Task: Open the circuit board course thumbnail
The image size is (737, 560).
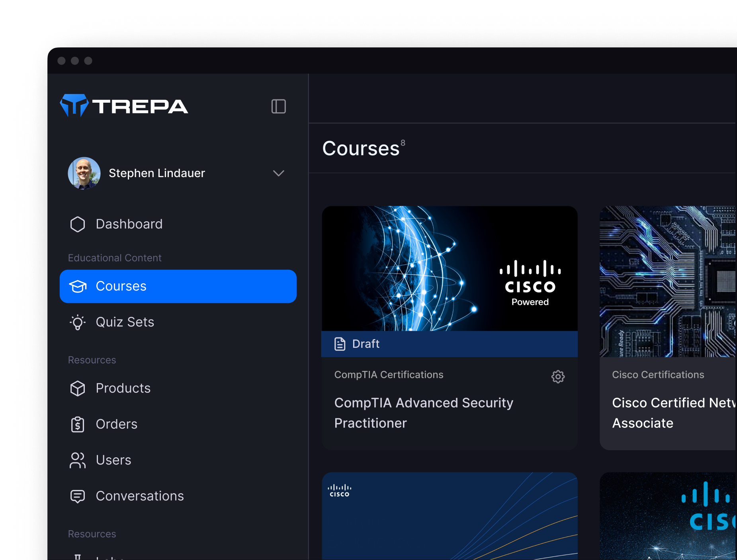Action: [668, 281]
